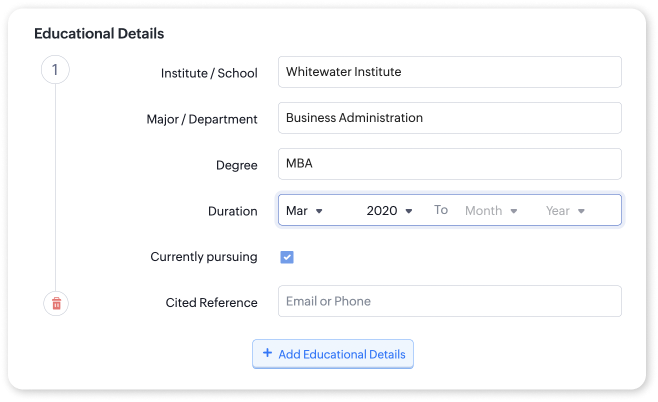This screenshot has width=658, height=402.
Task: Click the Educational Details heading
Action: coord(99,33)
